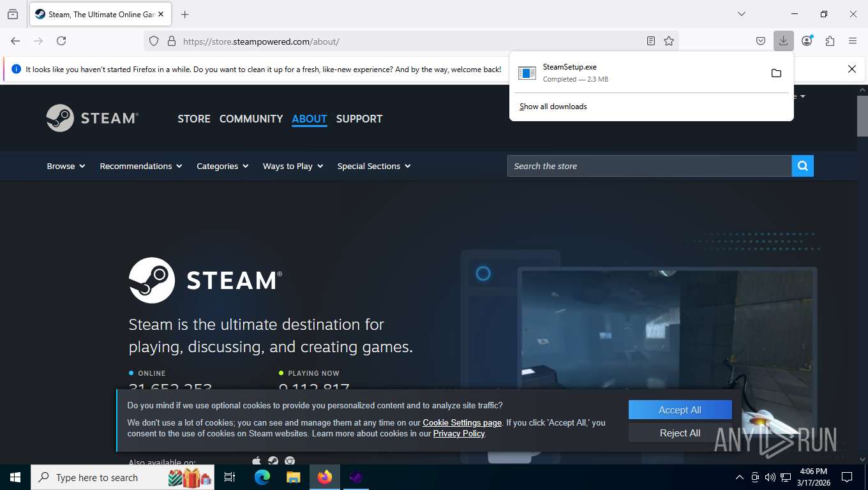Click the purple app taskbar icon
The image size is (868, 490).
coord(356,477)
